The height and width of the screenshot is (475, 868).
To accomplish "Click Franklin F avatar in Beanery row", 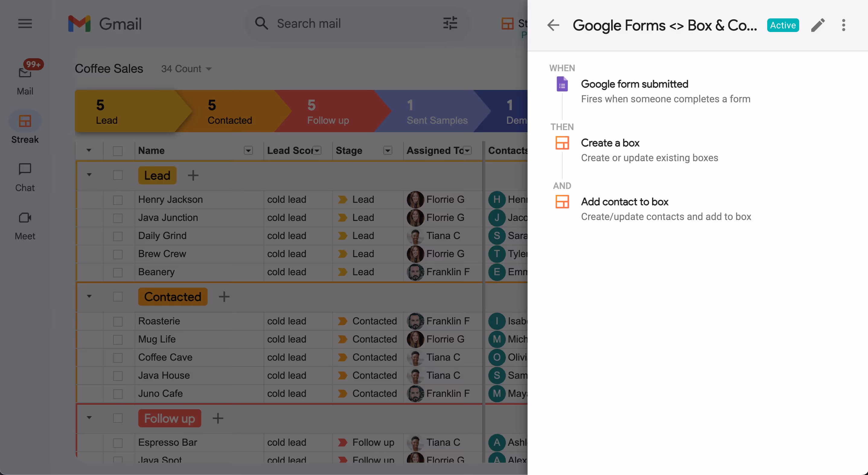I will (x=415, y=272).
